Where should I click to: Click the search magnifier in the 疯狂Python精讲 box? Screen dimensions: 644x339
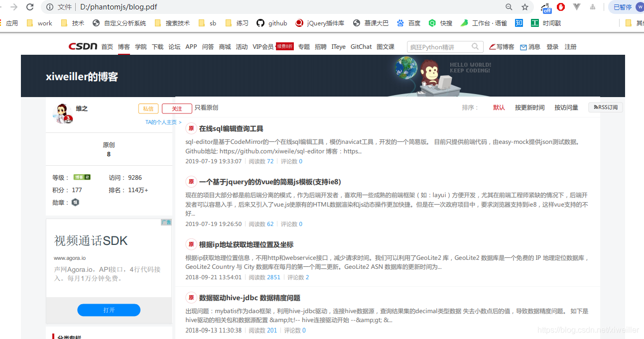(474, 46)
